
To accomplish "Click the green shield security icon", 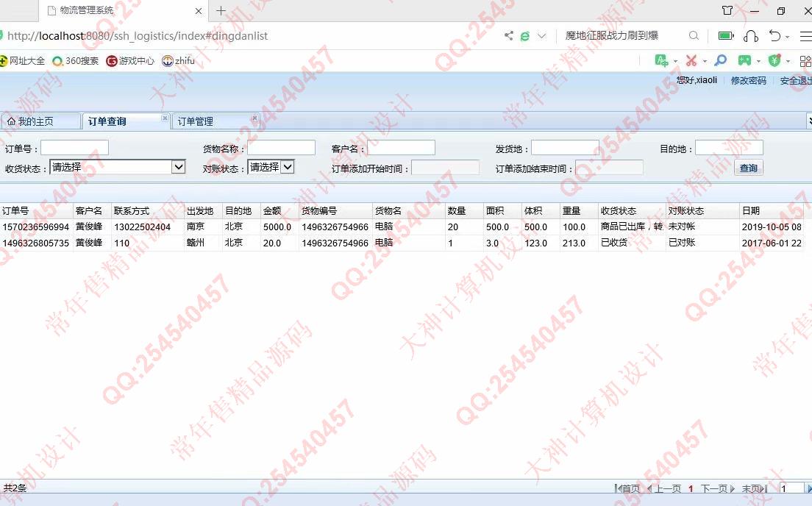I will pyautogui.click(x=774, y=60).
